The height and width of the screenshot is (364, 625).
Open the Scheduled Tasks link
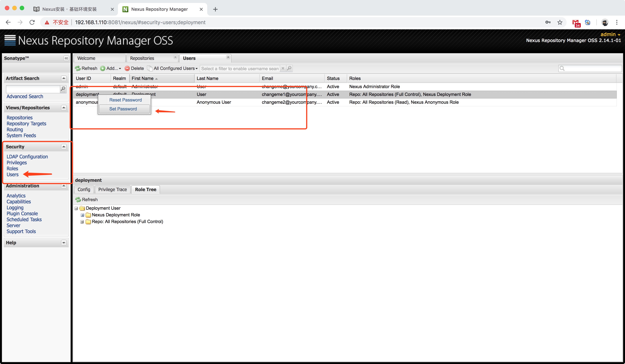(x=24, y=219)
